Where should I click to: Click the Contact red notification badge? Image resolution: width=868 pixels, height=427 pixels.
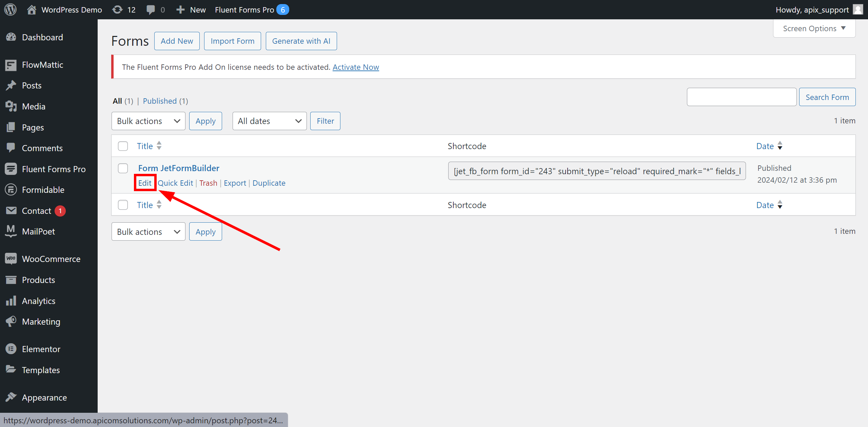pyautogui.click(x=60, y=211)
